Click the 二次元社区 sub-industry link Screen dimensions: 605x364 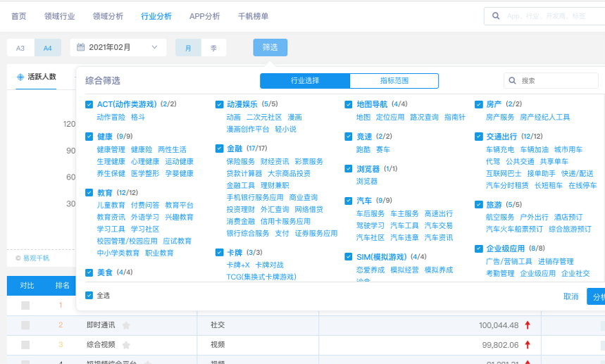pos(264,117)
